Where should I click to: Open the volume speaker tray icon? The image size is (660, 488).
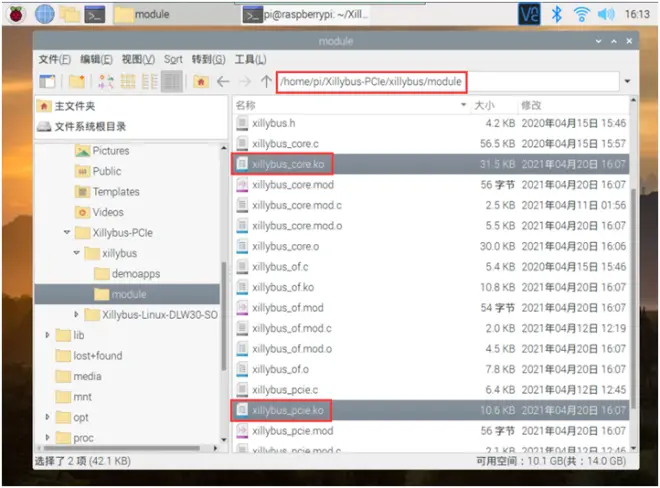coord(606,15)
